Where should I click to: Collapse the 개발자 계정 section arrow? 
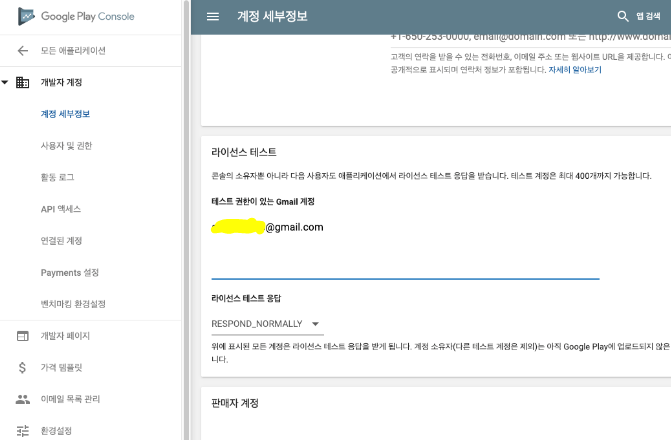[x=5, y=82]
